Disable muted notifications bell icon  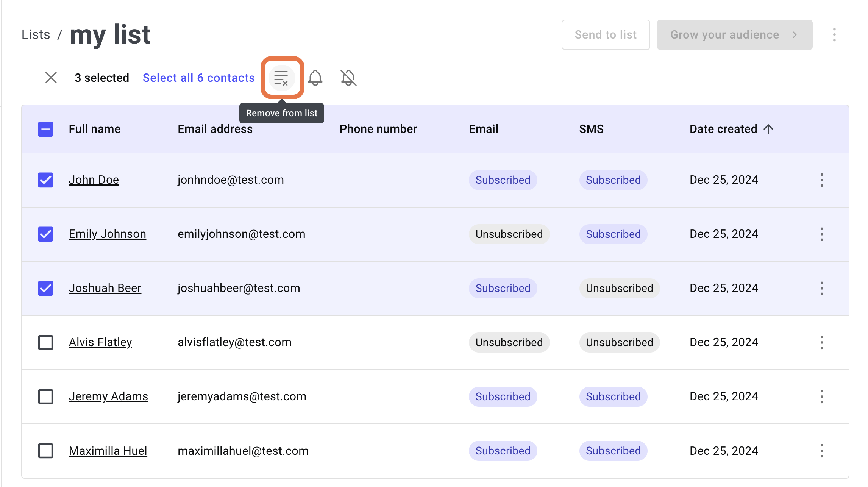[x=348, y=78]
